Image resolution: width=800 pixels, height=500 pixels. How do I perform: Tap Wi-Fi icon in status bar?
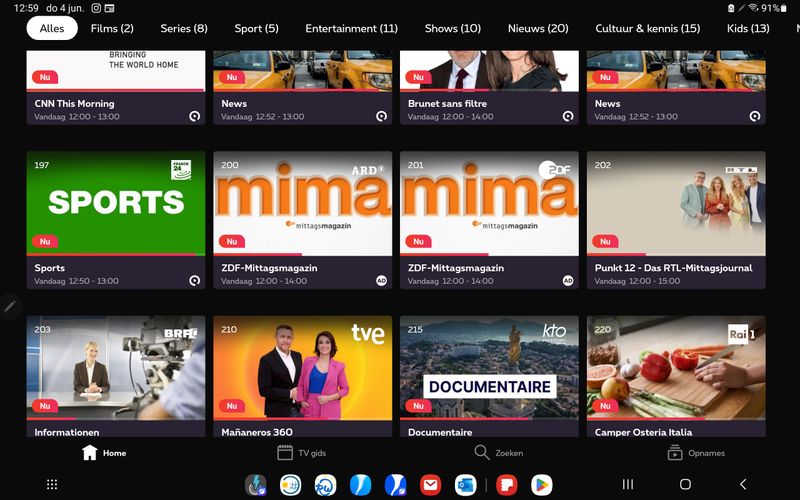(754, 8)
